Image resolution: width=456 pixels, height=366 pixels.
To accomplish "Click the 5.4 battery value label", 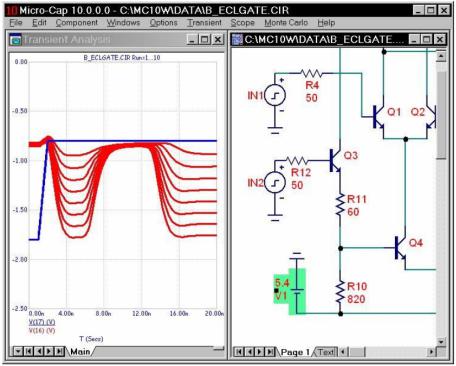I will [x=282, y=283].
